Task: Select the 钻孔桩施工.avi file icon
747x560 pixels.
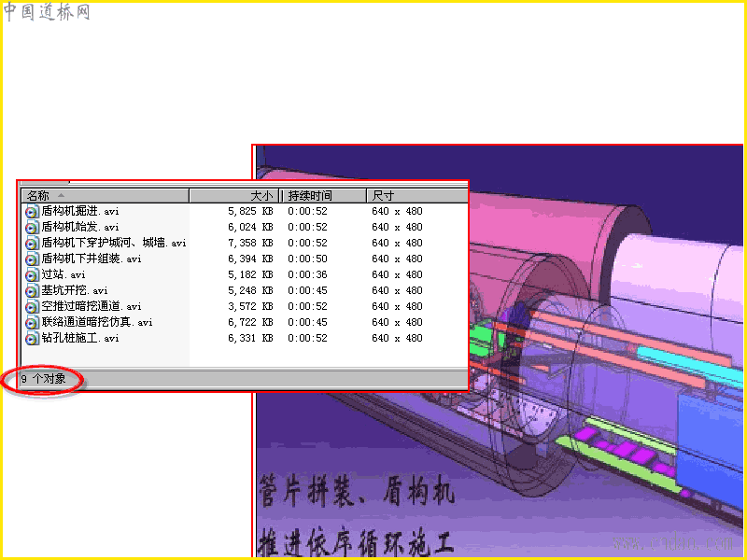Action: 32,338
